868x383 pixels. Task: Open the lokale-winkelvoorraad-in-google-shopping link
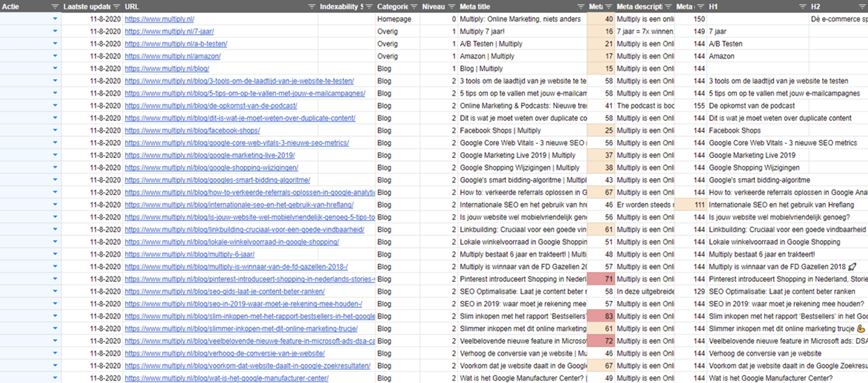click(x=232, y=242)
